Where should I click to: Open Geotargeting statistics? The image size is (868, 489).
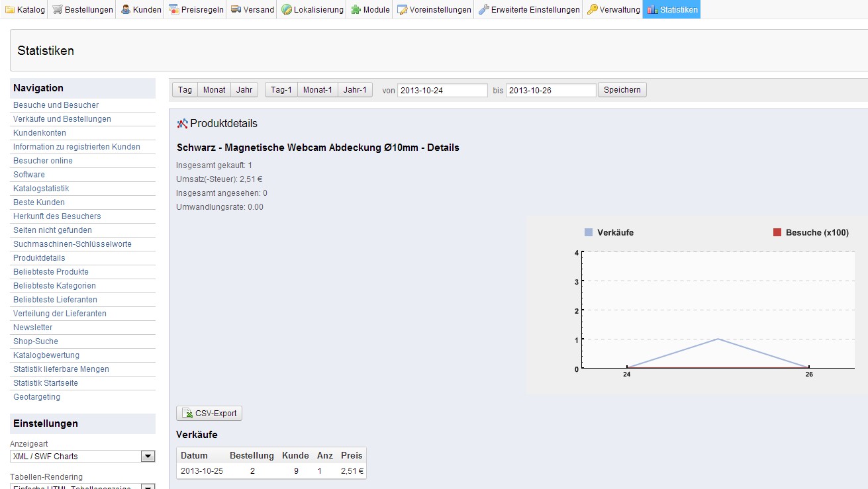point(36,397)
